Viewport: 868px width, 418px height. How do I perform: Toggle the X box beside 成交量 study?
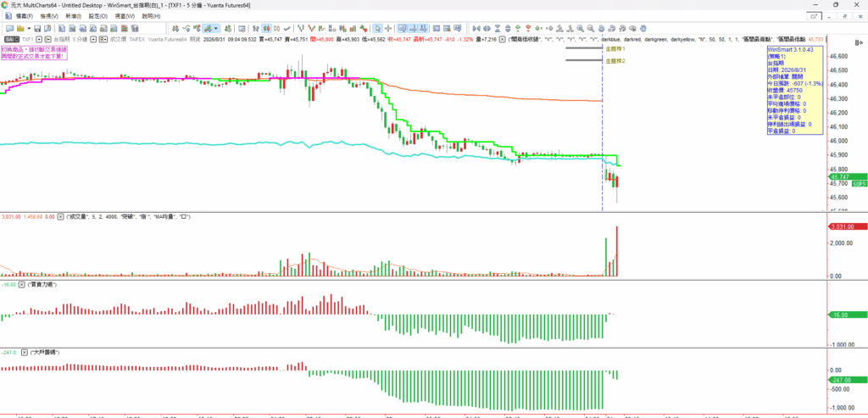click(x=61, y=217)
